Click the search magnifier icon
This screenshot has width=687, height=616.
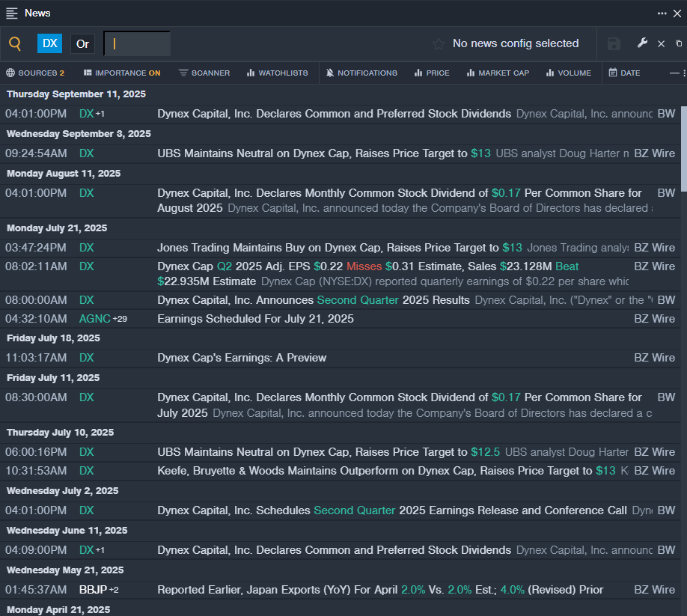15,43
